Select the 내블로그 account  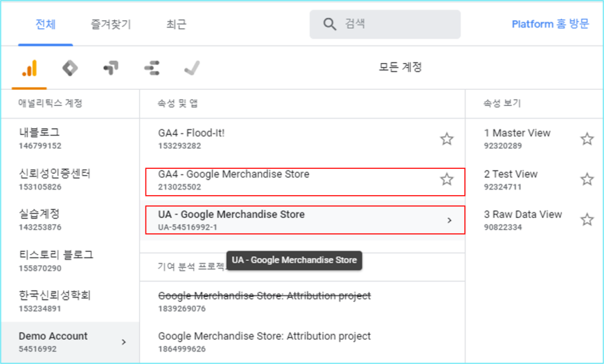click(x=70, y=139)
